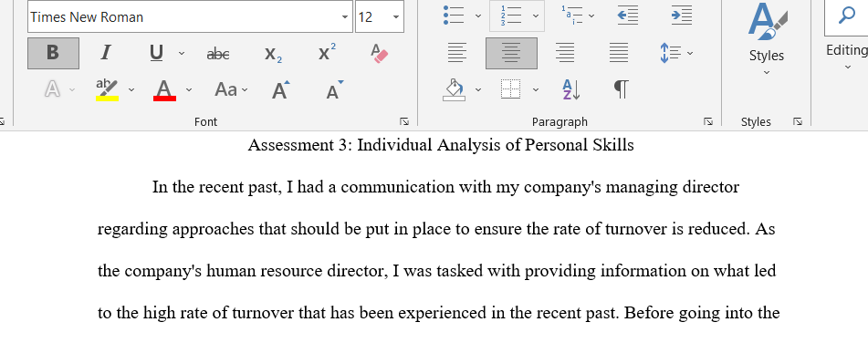This screenshot has height=343, width=868.
Task: Open Change Case Aa menu
Action: 231,89
